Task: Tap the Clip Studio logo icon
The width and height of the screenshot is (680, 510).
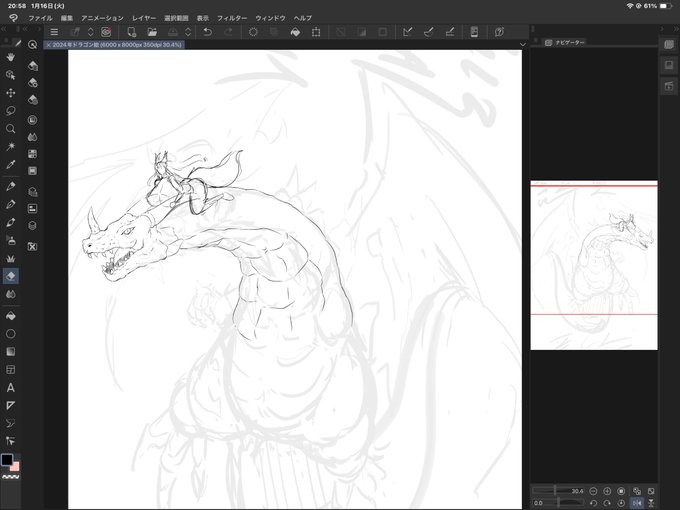Action: [x=13, y=18]
